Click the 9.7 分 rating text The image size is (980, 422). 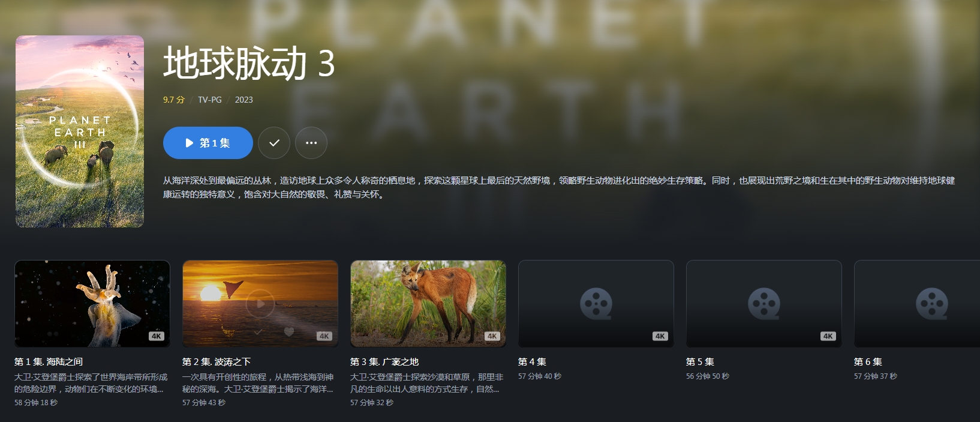coord(174,100)
